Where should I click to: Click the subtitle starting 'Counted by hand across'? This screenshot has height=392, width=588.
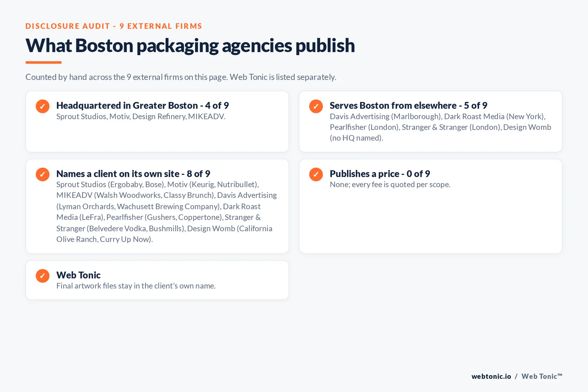(x=181, y=77)
